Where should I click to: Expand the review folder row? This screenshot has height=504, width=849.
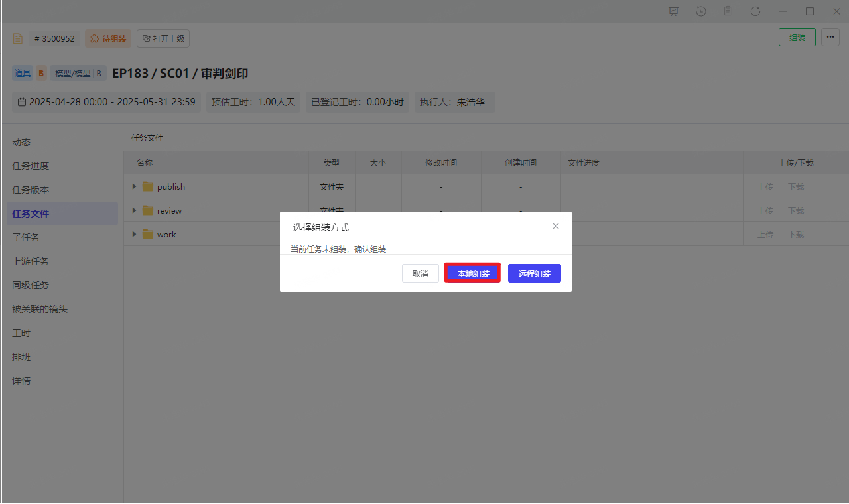click(135, 211)
